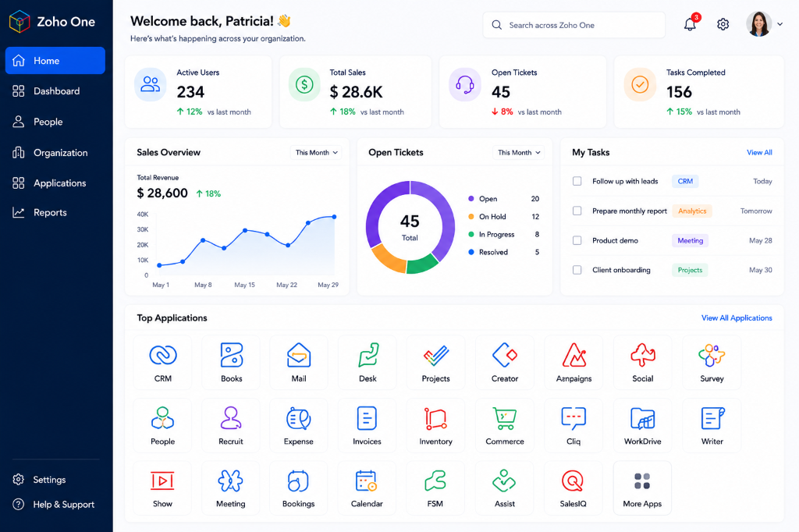Click the Meeting tag on Product demo
This screenshot has width=799, height=532.
[690, 240]
